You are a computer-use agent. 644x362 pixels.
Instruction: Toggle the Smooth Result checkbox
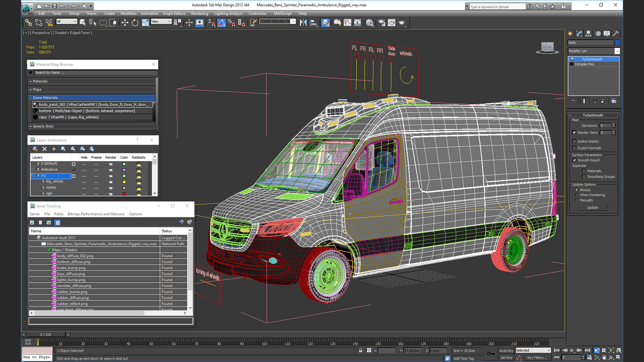point(574,160)
